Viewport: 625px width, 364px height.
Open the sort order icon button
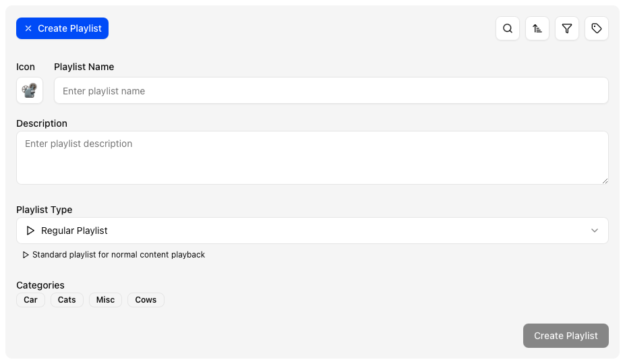click(x=537, y=28)
